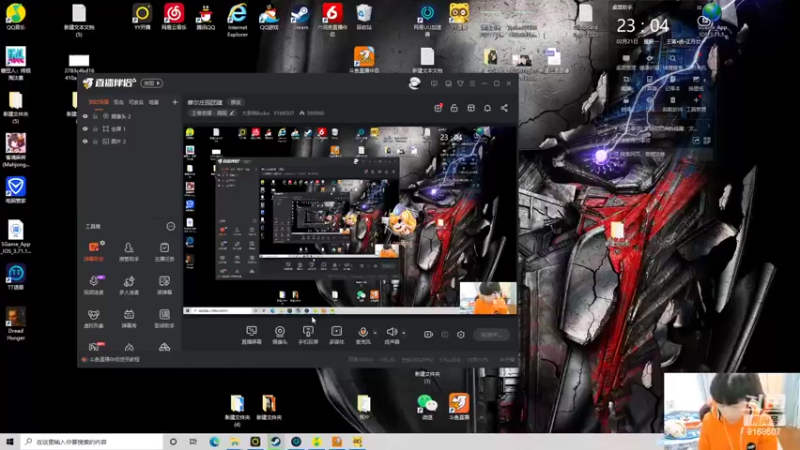Collapse the 工具箱 toolbox panel
Viewport: 800px width, 450px height.
tap(170, 226)
